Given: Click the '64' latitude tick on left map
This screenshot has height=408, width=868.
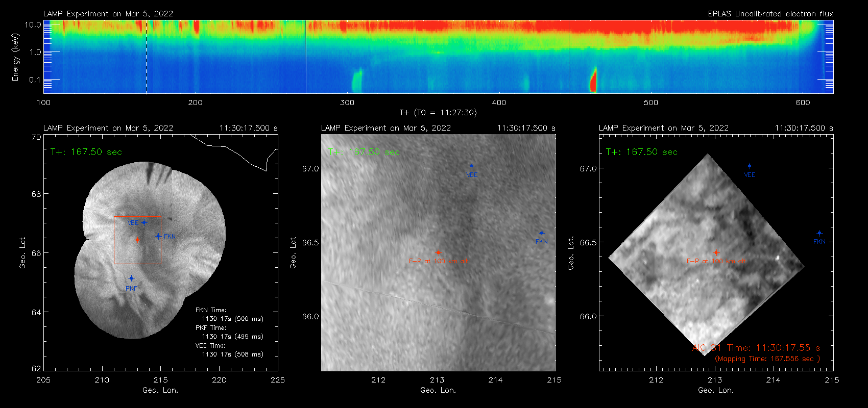Looking at the screenshot, I should (x=36, y=312).
